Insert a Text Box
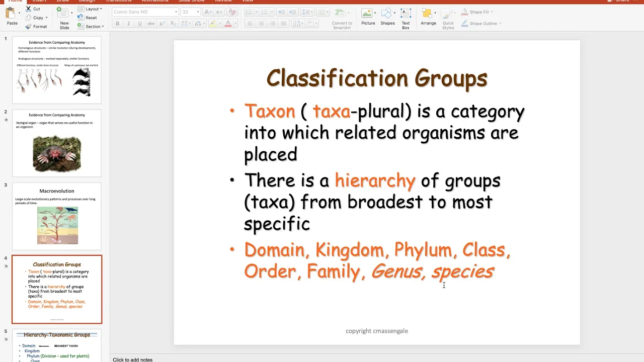The width and height of the screenshot is (644, 362). (x=406, y=19)
